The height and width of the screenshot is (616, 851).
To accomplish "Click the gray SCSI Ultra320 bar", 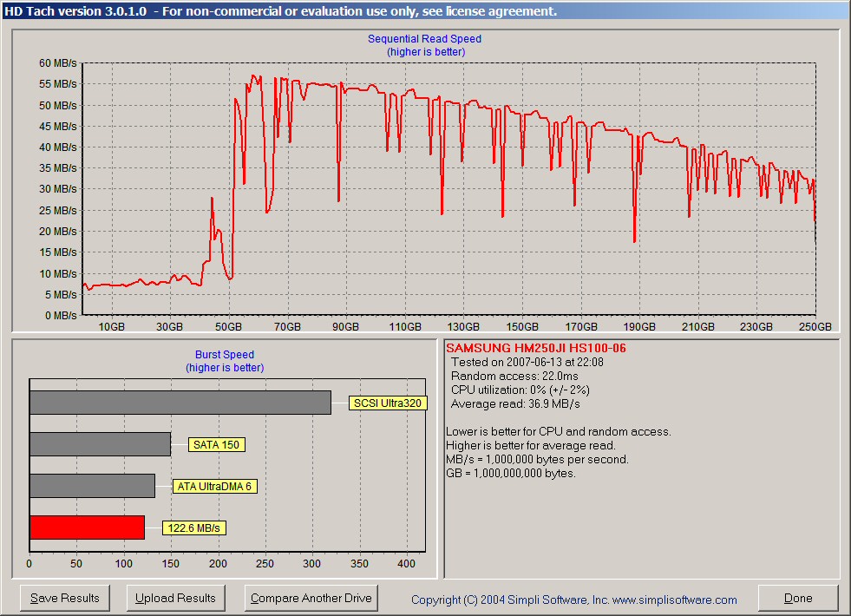I will [180, 403].
